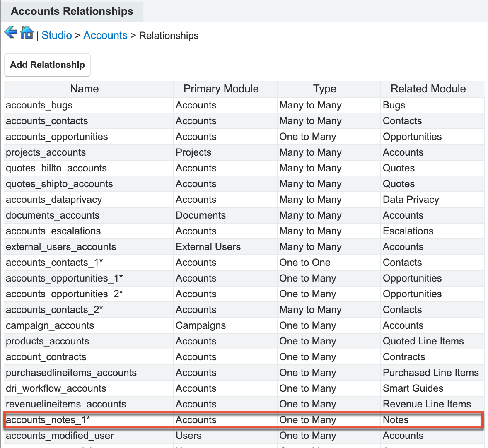Click the home icon in breadcrumb
Viewport: 488px width, 448px height.
[27, 32]
